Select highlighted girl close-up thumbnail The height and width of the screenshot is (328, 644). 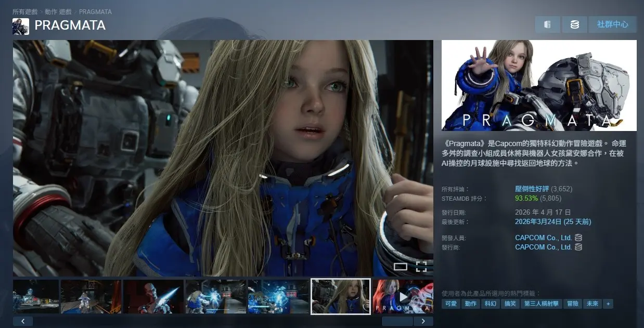pos(341,297)
